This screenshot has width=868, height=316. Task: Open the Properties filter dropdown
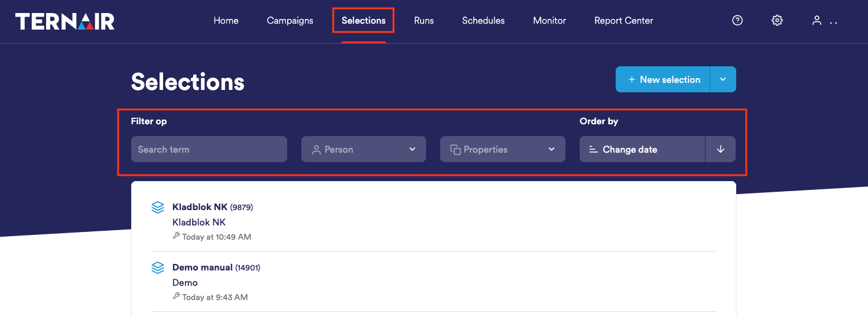[502, 149]
